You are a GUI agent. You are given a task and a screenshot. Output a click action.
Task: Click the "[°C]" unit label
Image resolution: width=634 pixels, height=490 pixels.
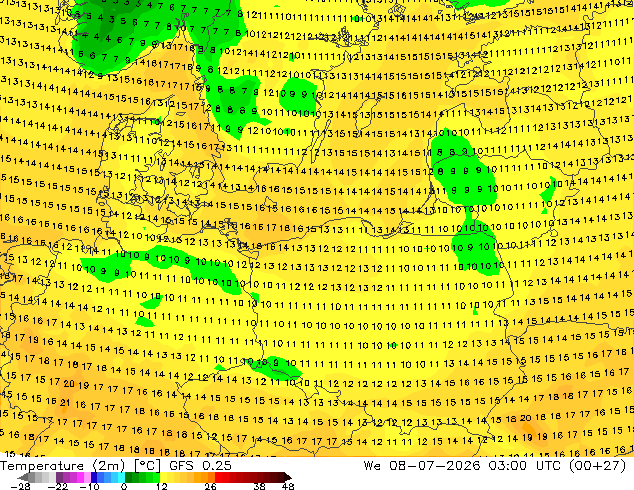[x=147, y=466]
